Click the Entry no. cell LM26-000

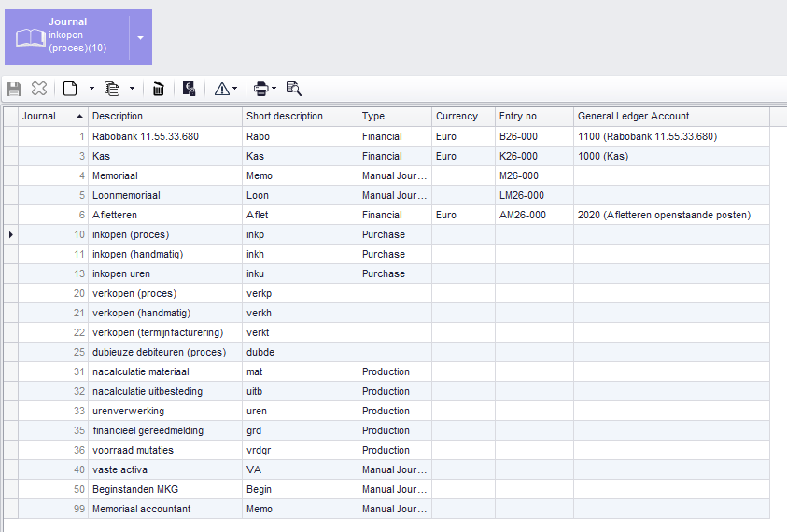[522, 195]
